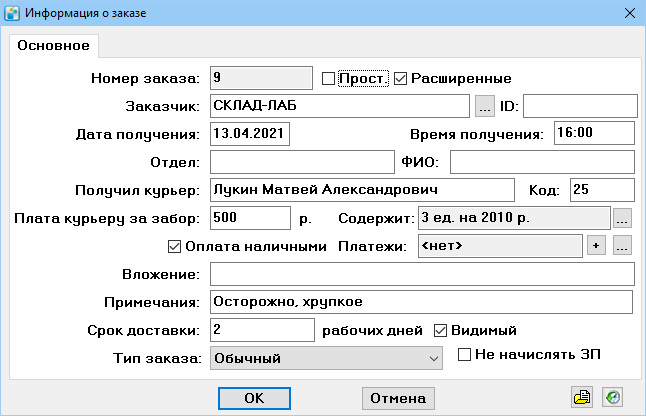
Task: Click the Дата получения field
Action: (250, 134)
